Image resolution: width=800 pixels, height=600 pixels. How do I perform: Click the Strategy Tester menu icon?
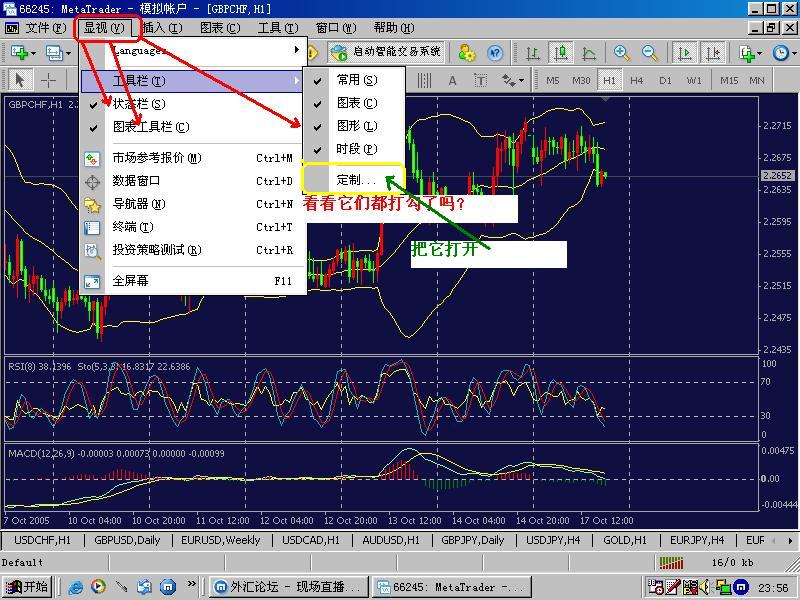(x=92, y=251)
